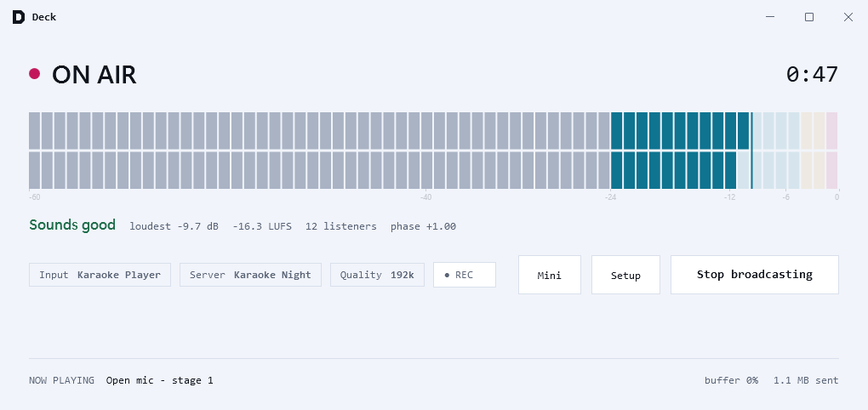This screenshot has width=868, height=410.
Task: Switch to Mini view
Action: pos(550,275)
